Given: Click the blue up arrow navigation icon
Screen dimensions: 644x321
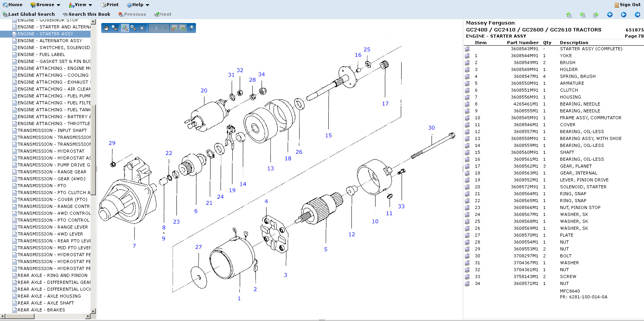Looking at the screenshot, I should [x=610, y=15].
